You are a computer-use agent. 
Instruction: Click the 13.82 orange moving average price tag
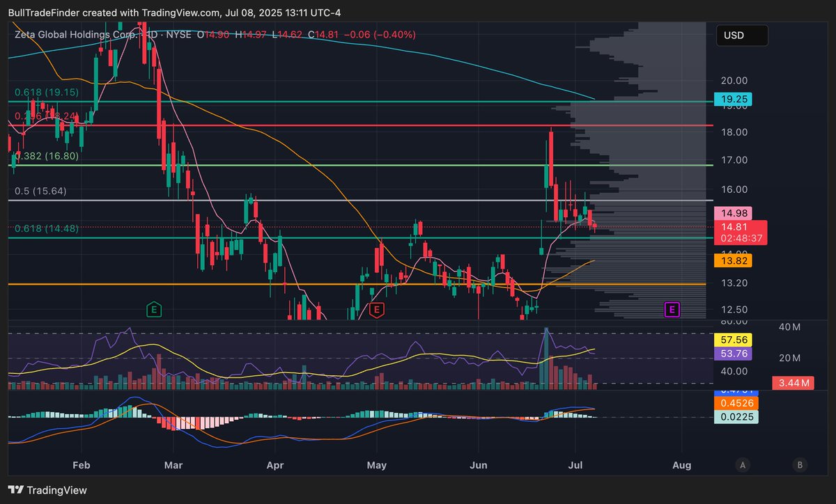734,260
